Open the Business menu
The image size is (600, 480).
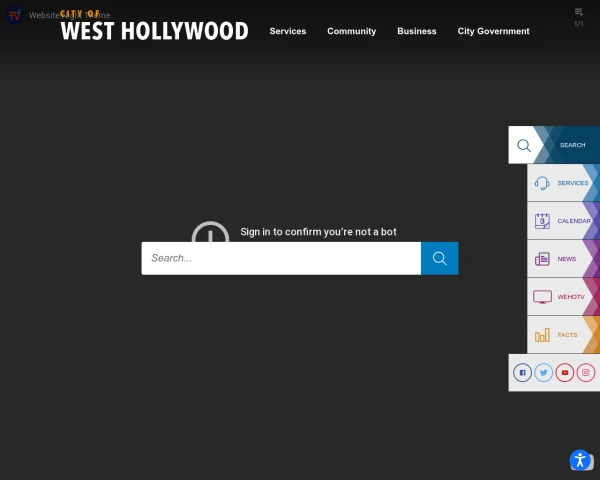click(x=417, y=31)
